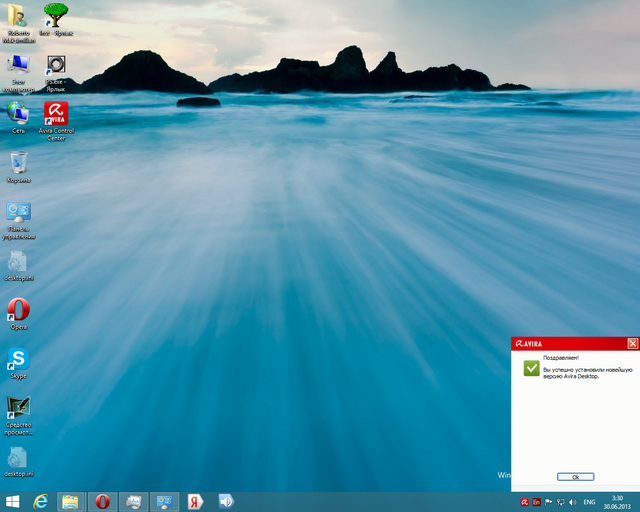
Task: Launch Internet Explorer from the taskbar
Action: click(41, 502)
